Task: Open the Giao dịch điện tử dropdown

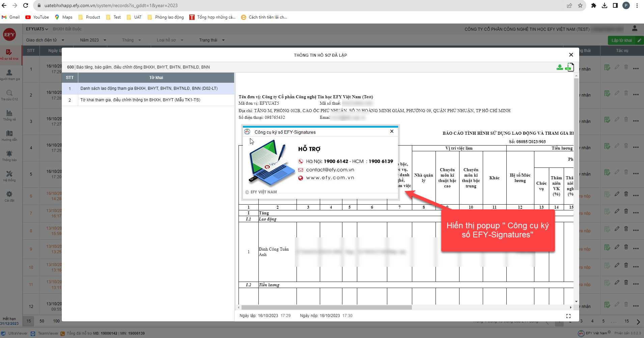Action: tap(45, 40)
